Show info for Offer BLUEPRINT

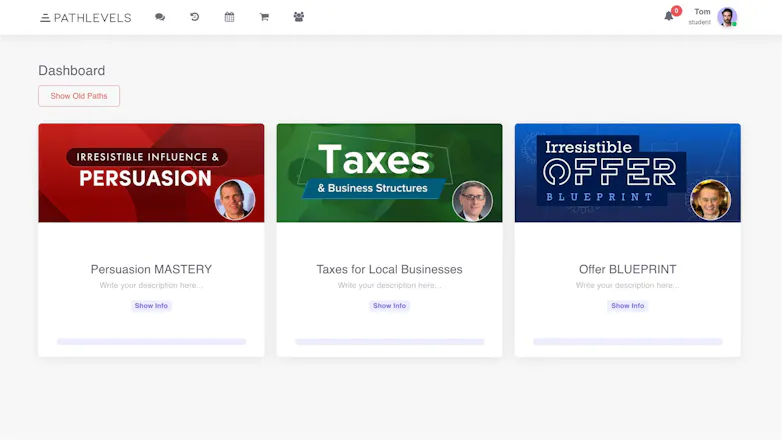pyautogui.click(x=628, y=306)
